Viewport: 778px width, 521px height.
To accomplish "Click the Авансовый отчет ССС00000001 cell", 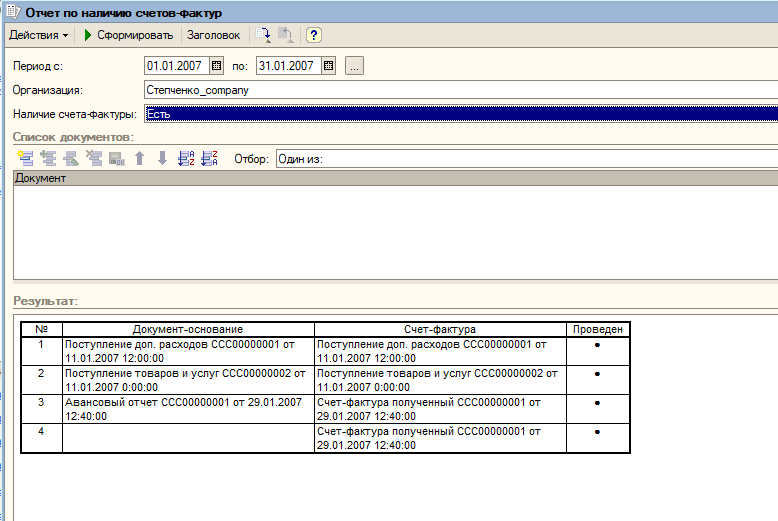I will 188,409.
